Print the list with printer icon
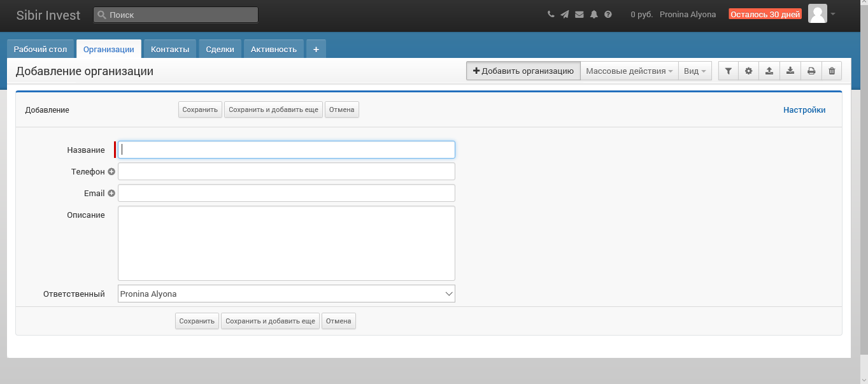868x384 pixels. (x=811, y=71)
